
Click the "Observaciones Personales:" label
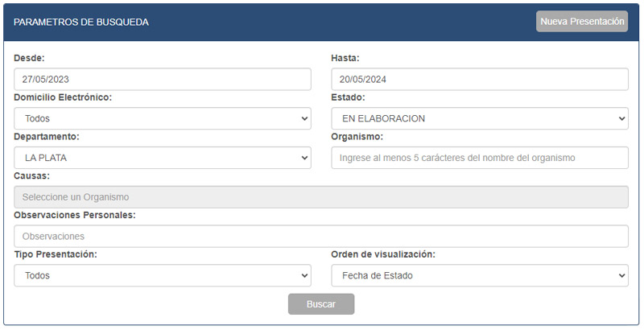74,215
